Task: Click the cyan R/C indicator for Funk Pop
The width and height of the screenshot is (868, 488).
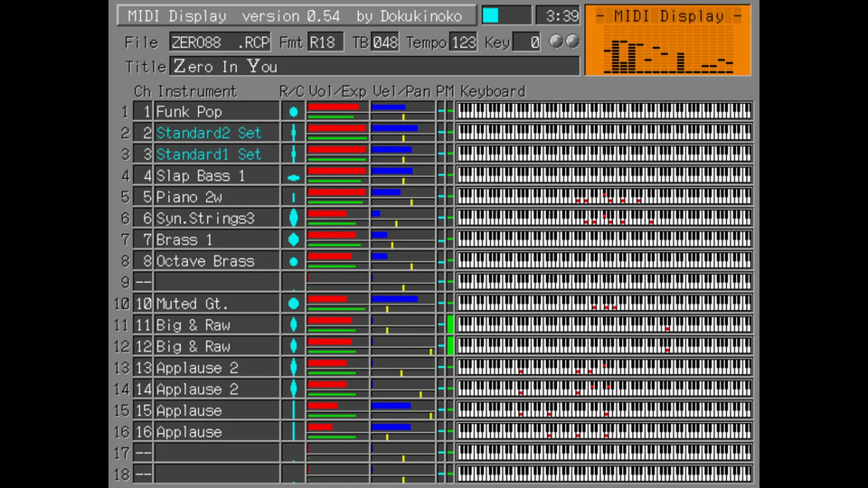Action: 293,111
